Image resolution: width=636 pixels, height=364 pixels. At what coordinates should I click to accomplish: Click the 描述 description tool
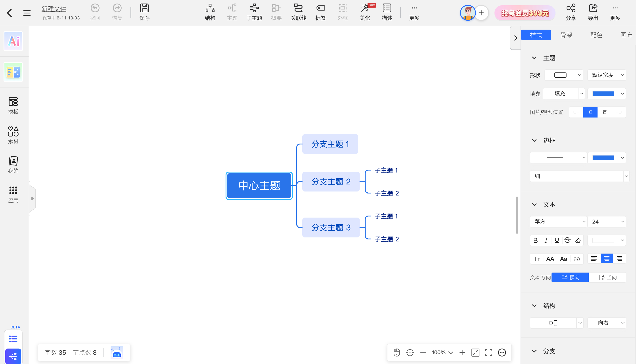(387, 12)
